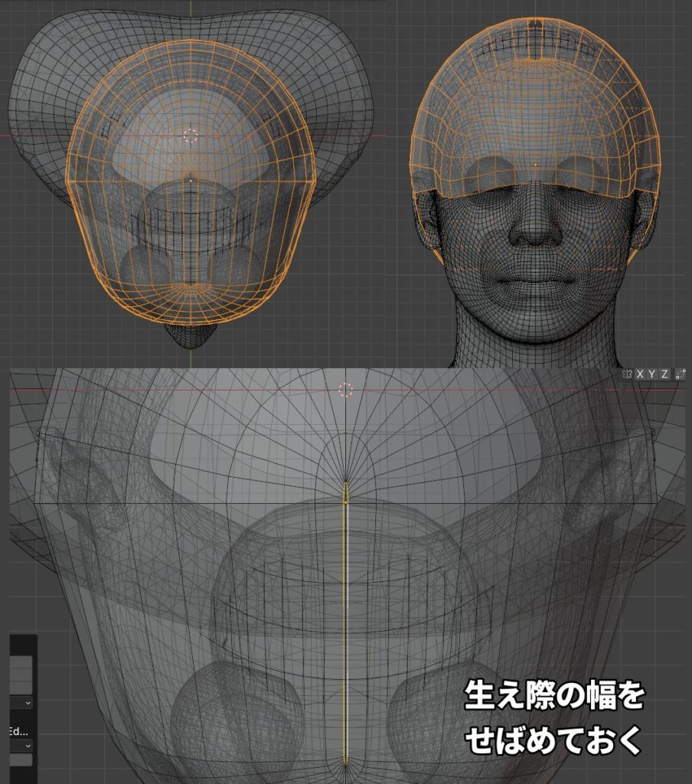692x784 pixels.
Task: Toggle Y axis mirror
Action: [x=652, y=374]
